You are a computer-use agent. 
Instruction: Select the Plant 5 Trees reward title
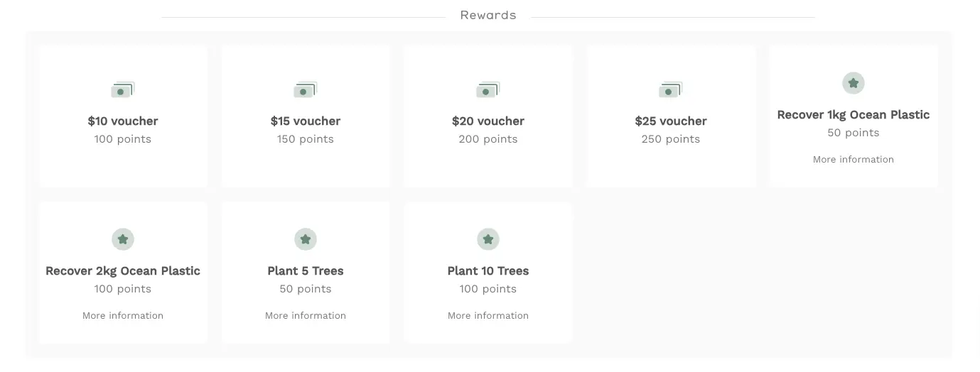[306, 271]
